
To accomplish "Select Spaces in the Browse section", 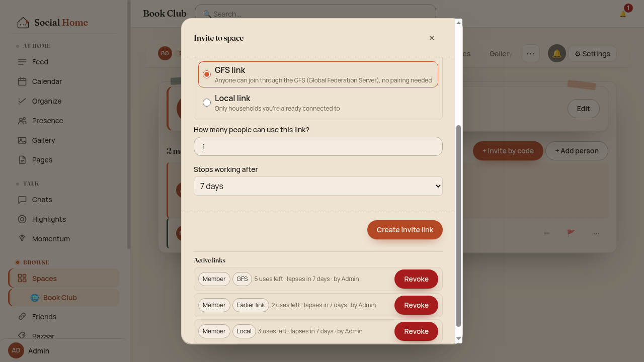I will point(64,279).
